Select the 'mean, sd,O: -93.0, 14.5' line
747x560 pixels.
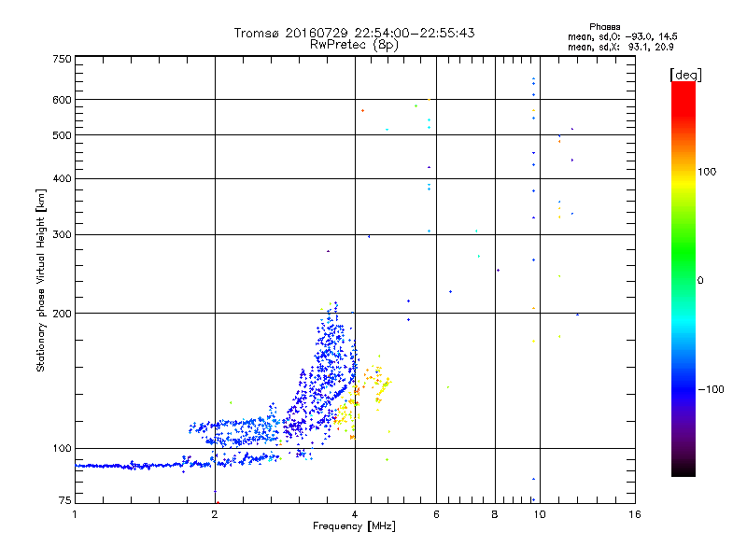tap(623, 36)
